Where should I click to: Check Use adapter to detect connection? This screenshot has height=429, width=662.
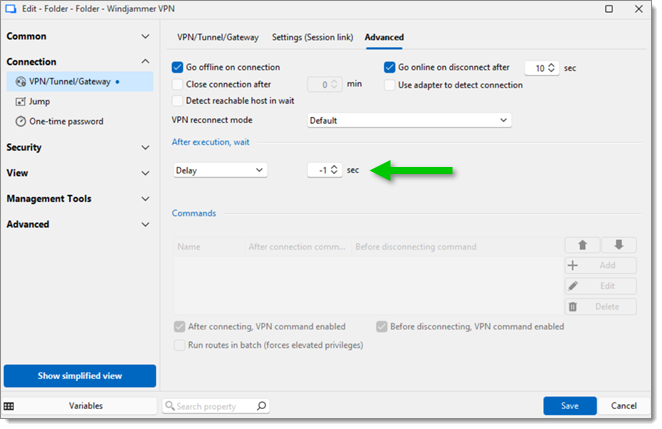pyautogui.click(x=390, y=85)
